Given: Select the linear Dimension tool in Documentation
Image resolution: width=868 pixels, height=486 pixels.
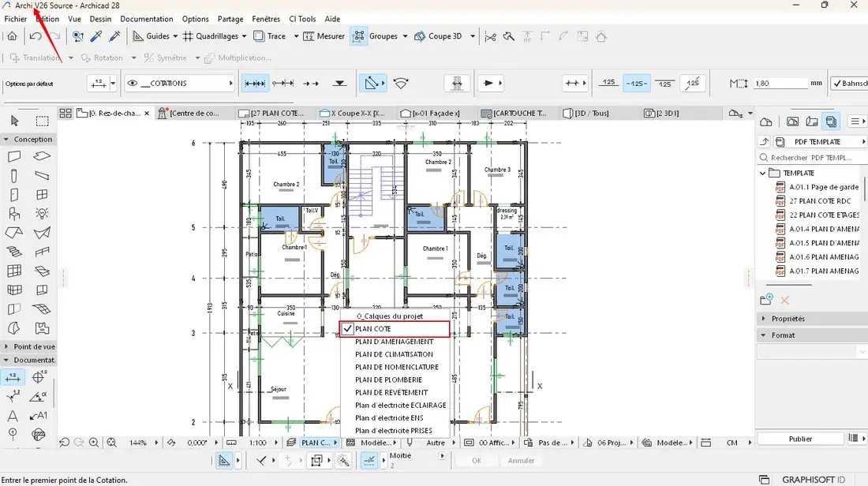Looking at the screenshot, I should click(x=12, y=377).
